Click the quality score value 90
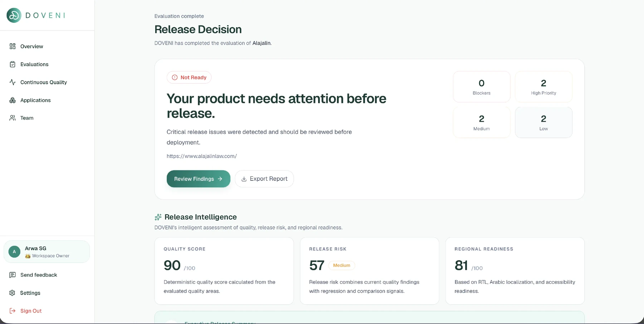 click(172, 265)
